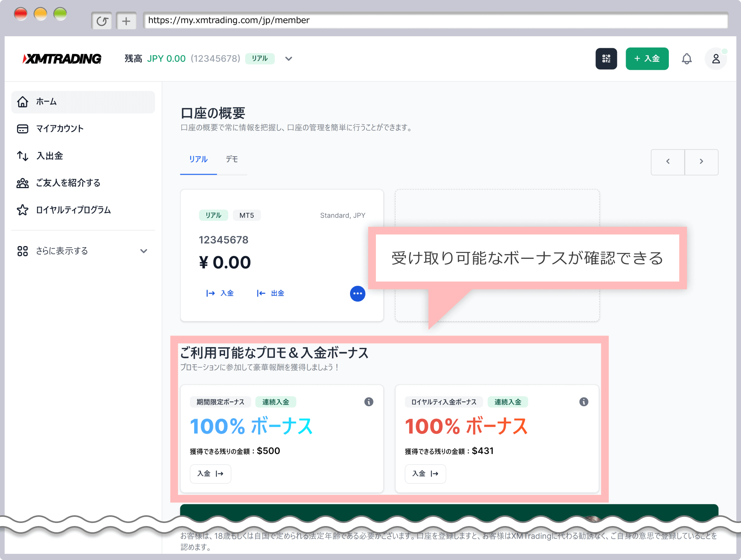The image size is (741, 560).
Task: Click the people icon beside ご友人を紹介する
Action: tap(23, 183)
